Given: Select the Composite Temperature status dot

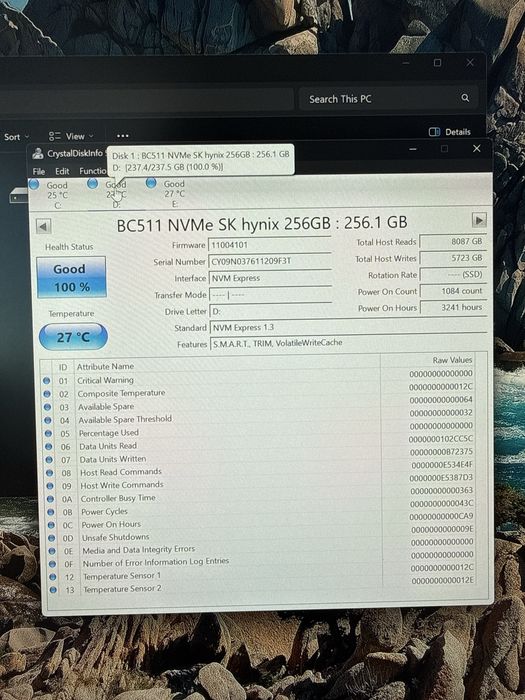Looking at the screenshot, I should (x=46, y=394).
